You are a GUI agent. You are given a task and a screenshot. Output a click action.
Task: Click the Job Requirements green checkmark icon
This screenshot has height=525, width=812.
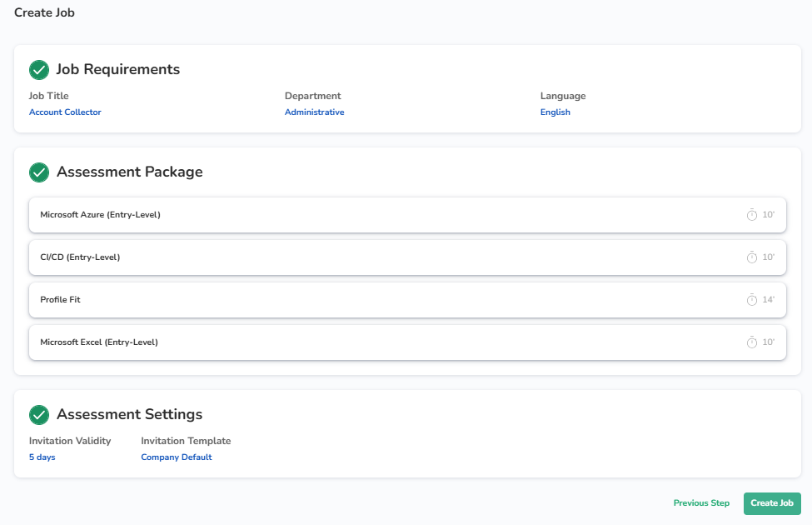pos(39,70)
